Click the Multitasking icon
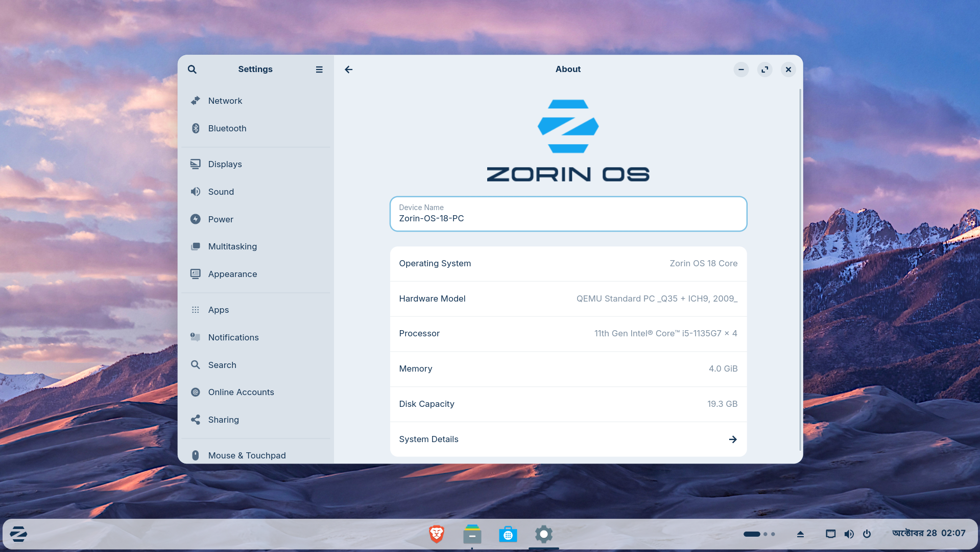Image resolution: width=980 pixels, height=552 pixels. [x=196, y=246]
